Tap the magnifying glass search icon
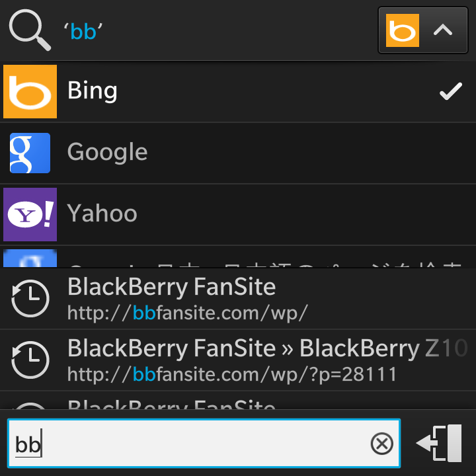The width and height of the screenshot is (476, 476). click(30, 30)
